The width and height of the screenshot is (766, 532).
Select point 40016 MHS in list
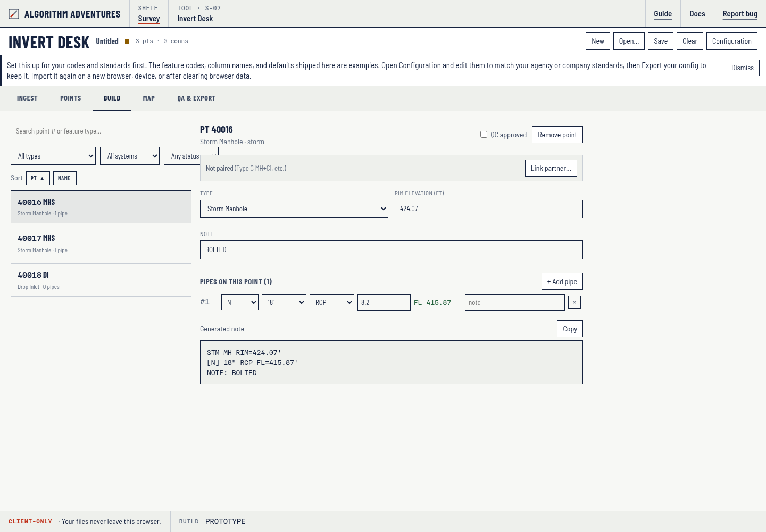click(101, 207)
